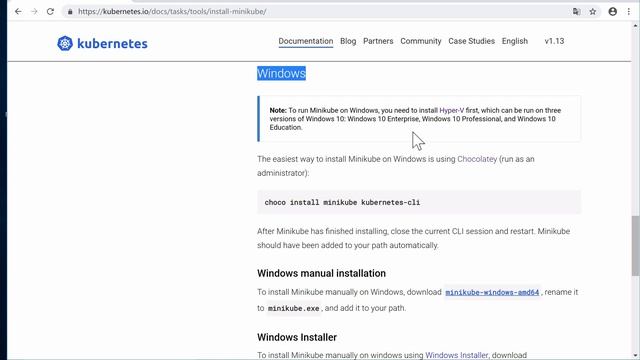Open the Community nav item
This screenshot has width=640, height=360.
[x=421, y=41]
